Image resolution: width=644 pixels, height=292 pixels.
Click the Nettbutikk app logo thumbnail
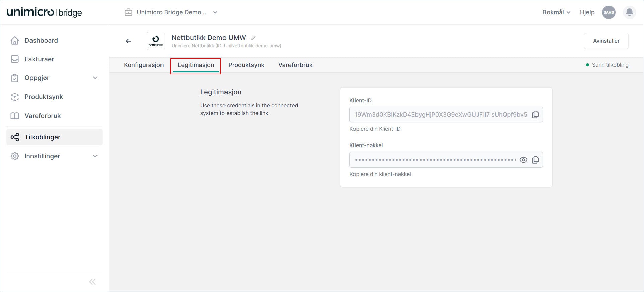tap(156, 41)
